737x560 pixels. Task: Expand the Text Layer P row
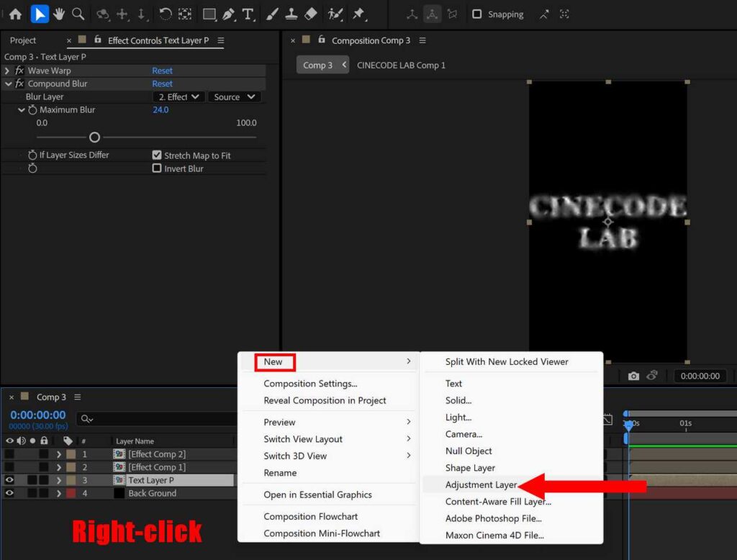click(x=58, y=481)
